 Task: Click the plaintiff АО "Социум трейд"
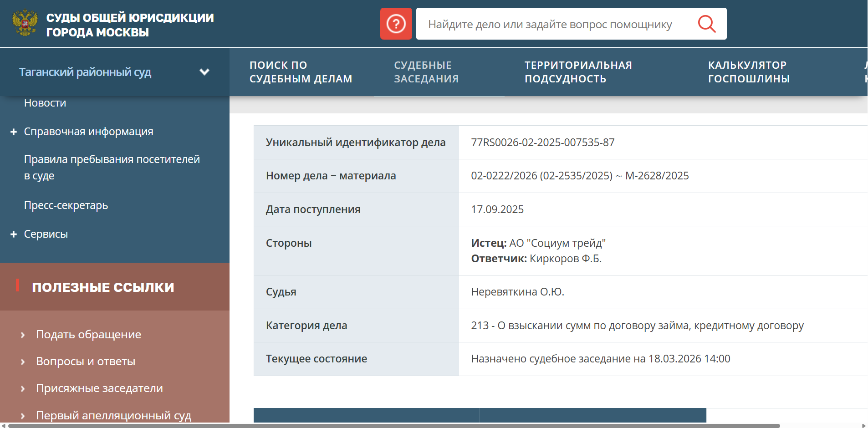557,243
